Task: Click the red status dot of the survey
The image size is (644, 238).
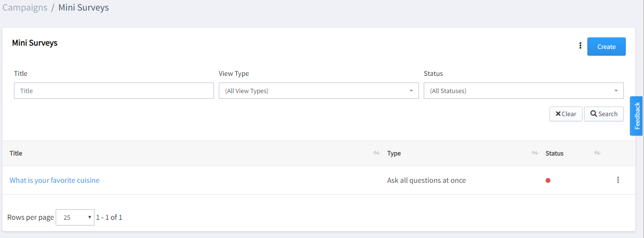Action: 548,180
